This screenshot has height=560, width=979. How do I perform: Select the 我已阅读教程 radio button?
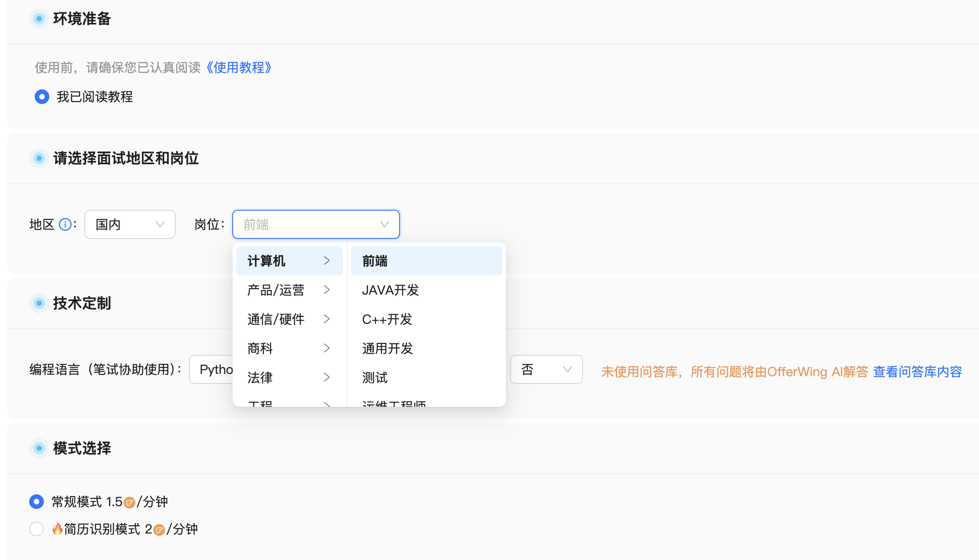42,97
